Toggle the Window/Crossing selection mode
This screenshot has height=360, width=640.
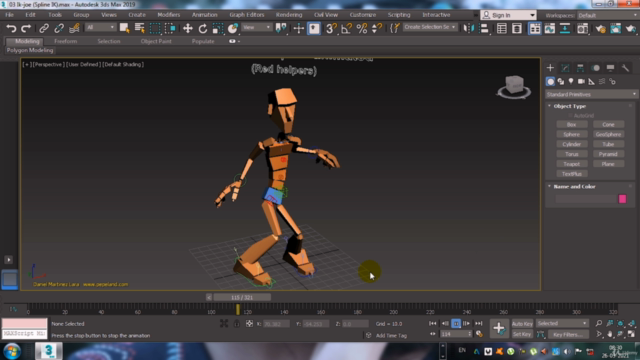[170, 28]
